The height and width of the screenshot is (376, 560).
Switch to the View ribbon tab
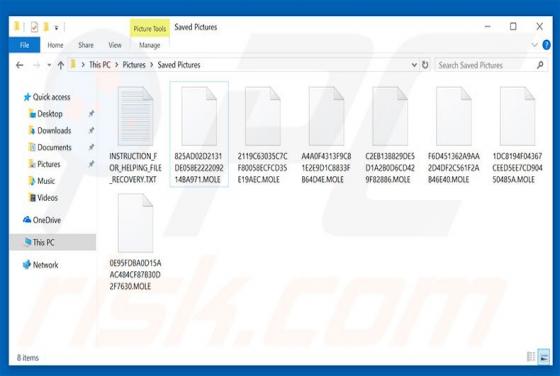[x=115, y=45]
